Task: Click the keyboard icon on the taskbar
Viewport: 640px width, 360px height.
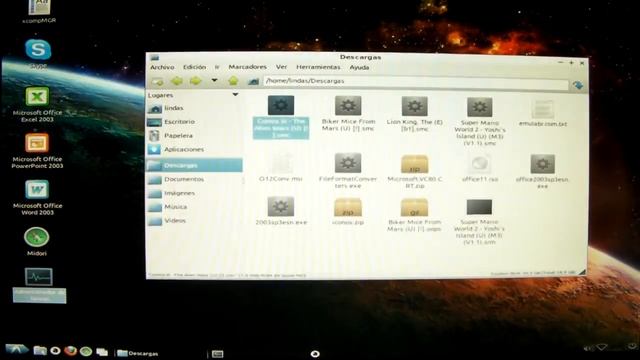Action: tap(218, 354)
